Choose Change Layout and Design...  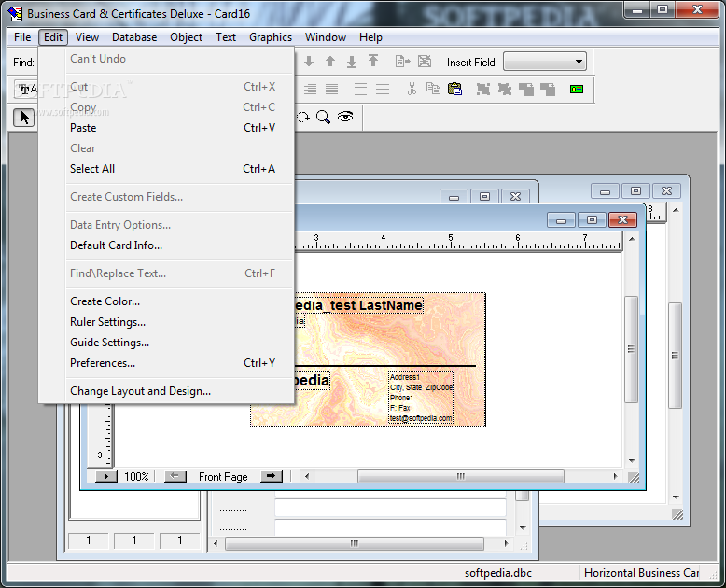point(173,391)
